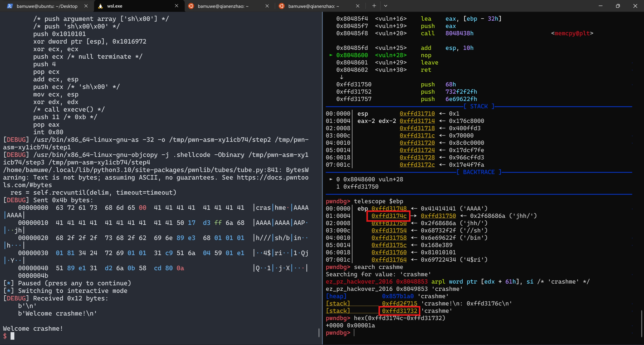
Task: Click telescope address 0xffd31760
Action: (389, 252)
